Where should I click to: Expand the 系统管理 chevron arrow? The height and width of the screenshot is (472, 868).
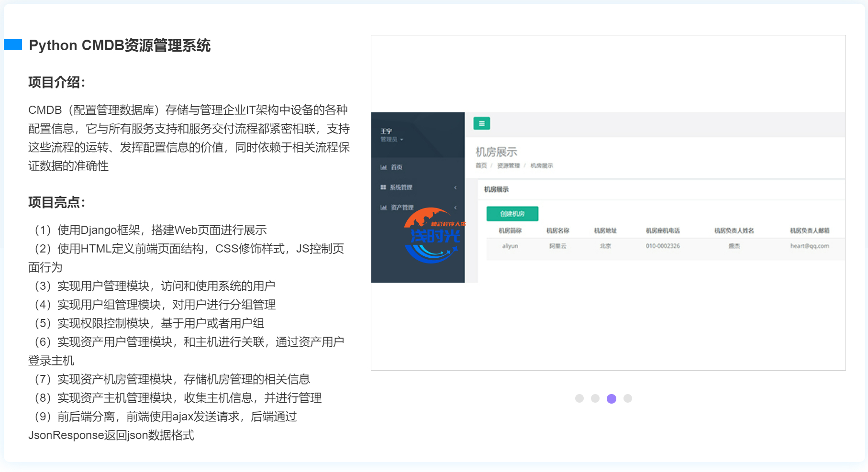(455, 187)
